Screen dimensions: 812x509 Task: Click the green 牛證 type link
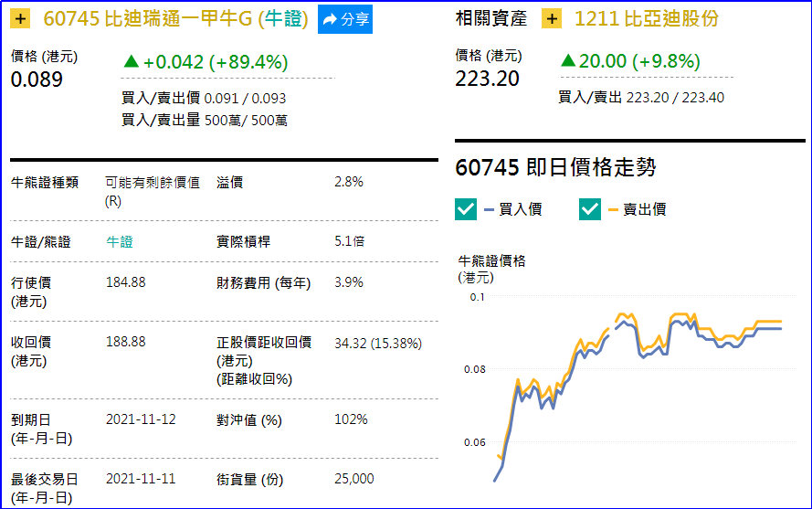120,241
